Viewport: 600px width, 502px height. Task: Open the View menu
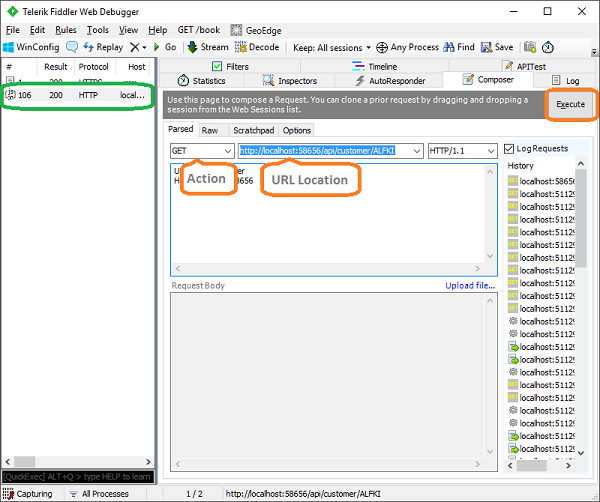coord(128,30)
